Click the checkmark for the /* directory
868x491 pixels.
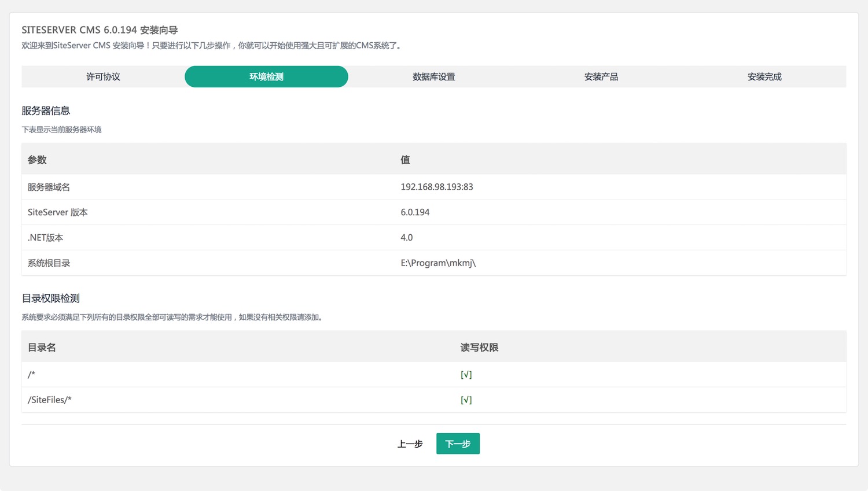(x=466, y=375)
